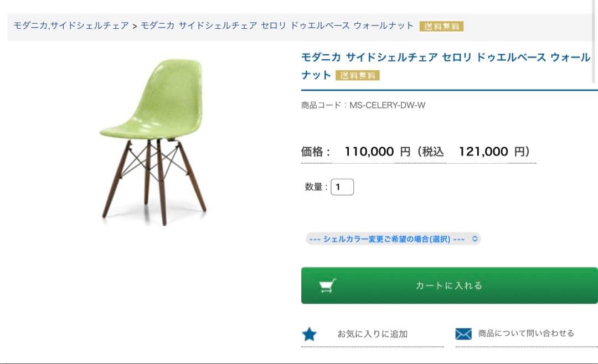The height and width of the screenshot is (364, 598).
Task: Click the 数量 quantity input field
Action: click(343, 187)
